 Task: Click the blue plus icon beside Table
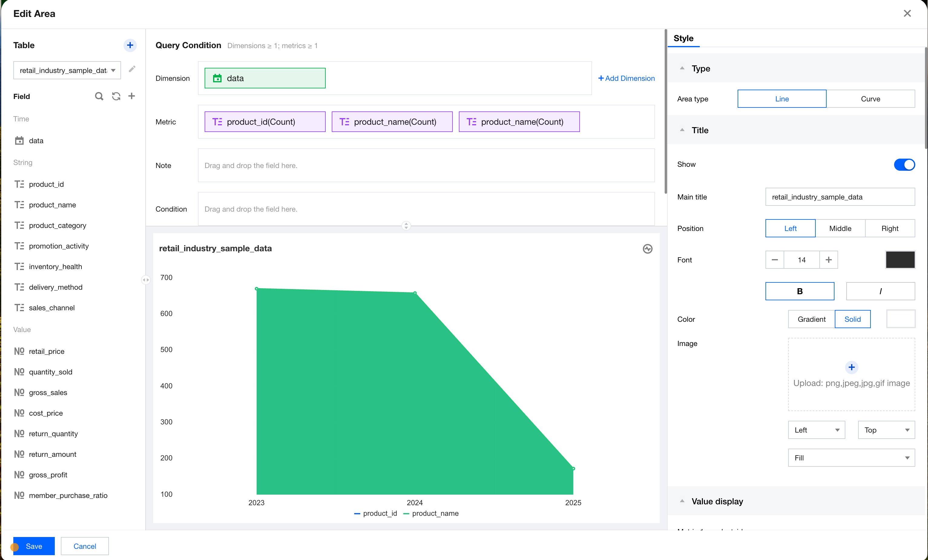130,45
